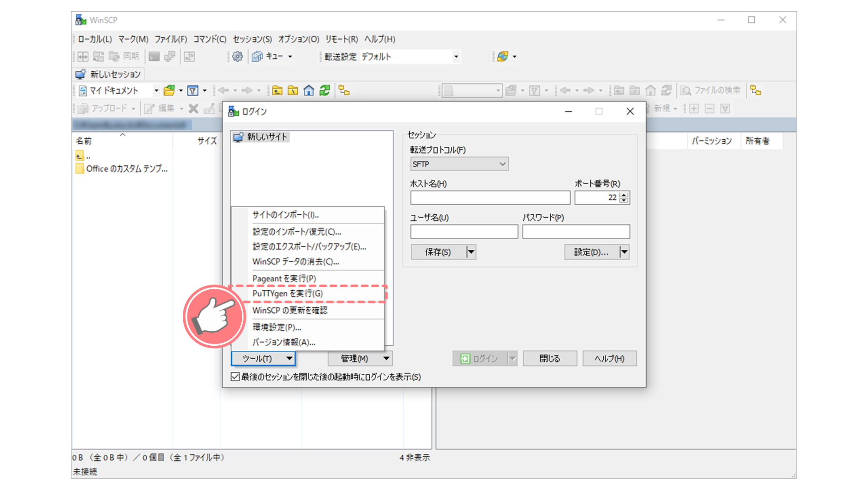Click the キュー queue icon
Image resolution: width=868 pixels, height=488 pixels.
[257, 56]
